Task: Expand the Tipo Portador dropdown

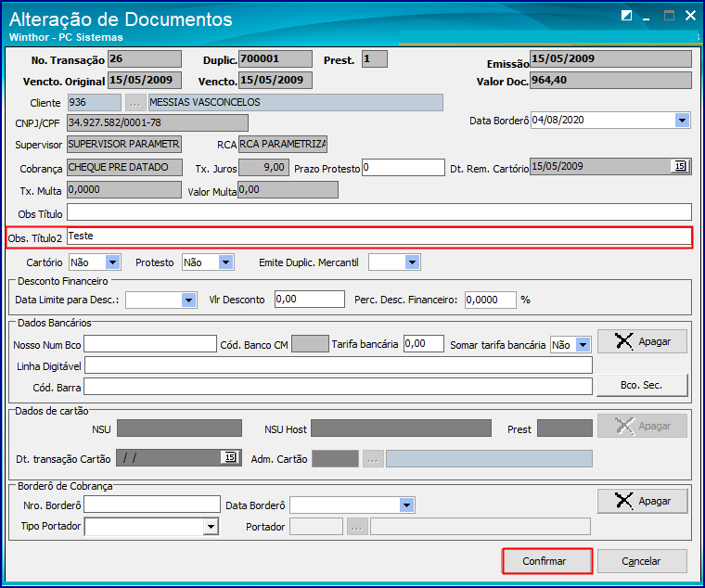Action: pyautogui.click(x=211, y=527)
